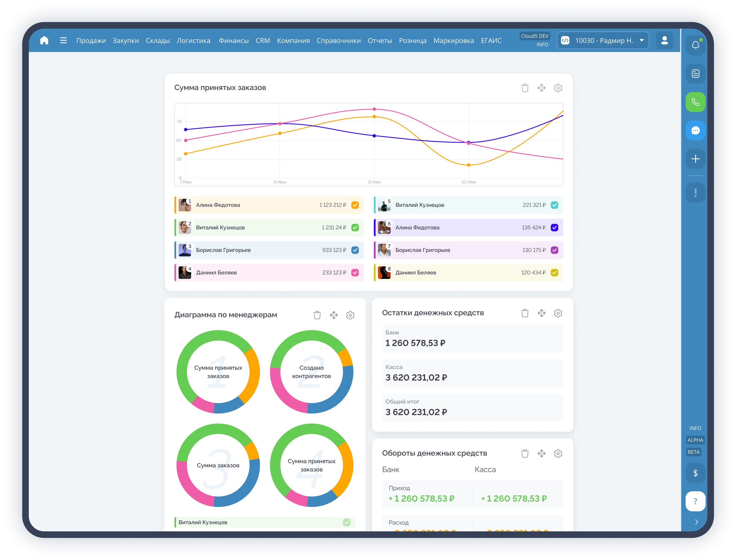Viewport: 736px width, 560px height.
Task: Toggle Борислав Григорьев 933 123 ₽ checkbox
Action: point(355,250)
